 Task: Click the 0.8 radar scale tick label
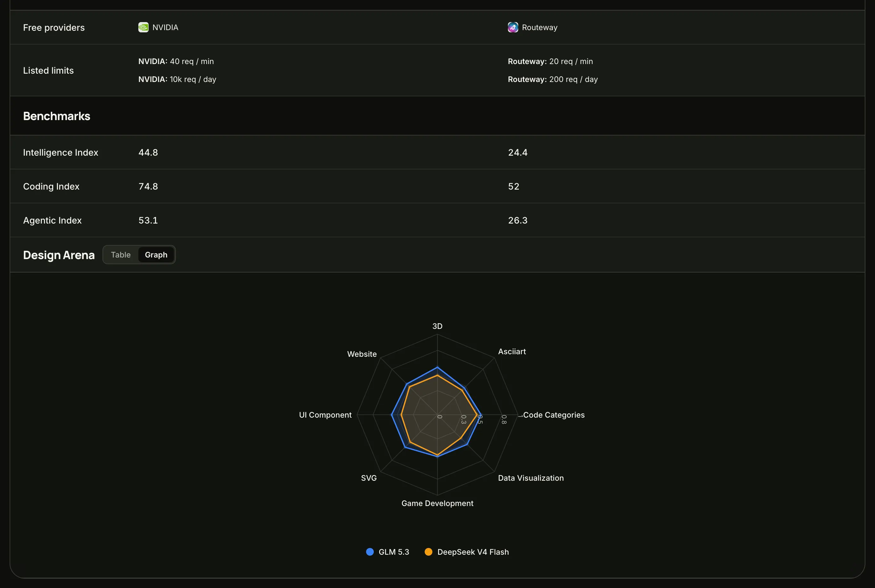click(x=504, y=420)
